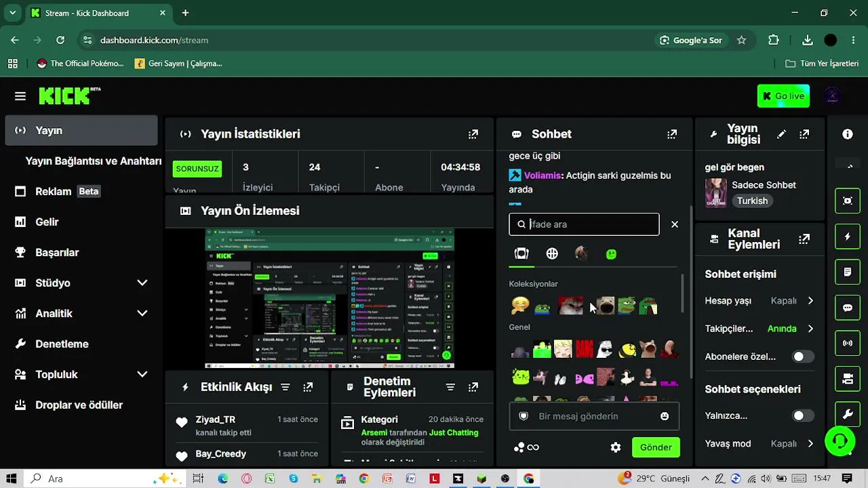Image resolution: width=868 pixels, height=488 pixels.
Task: Open the green headset support button
Action: click(x=840, y=441)
